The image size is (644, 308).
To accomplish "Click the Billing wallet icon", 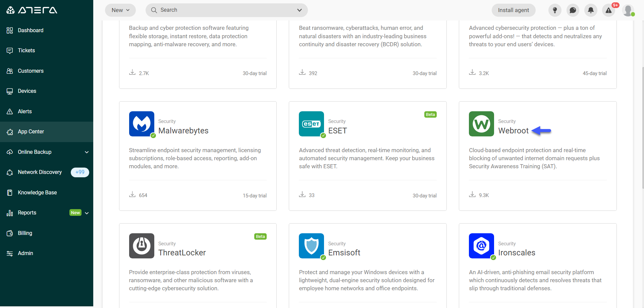I will click(x=10, y=233).
